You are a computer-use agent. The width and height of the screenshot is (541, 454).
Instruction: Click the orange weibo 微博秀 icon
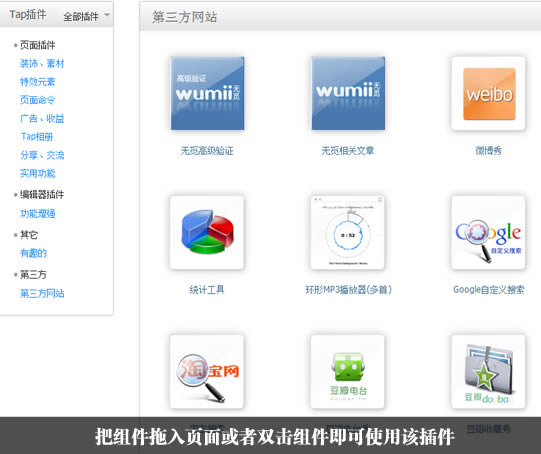pos(489,93)
